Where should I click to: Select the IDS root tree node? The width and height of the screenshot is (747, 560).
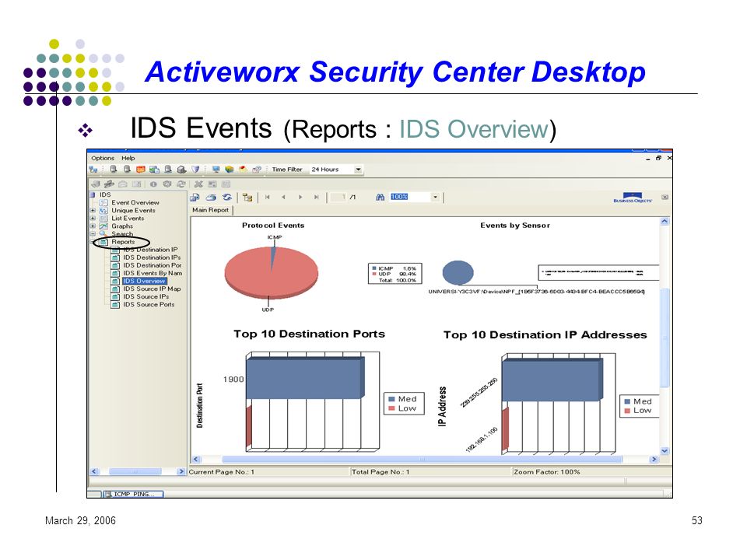pos(105,194)
